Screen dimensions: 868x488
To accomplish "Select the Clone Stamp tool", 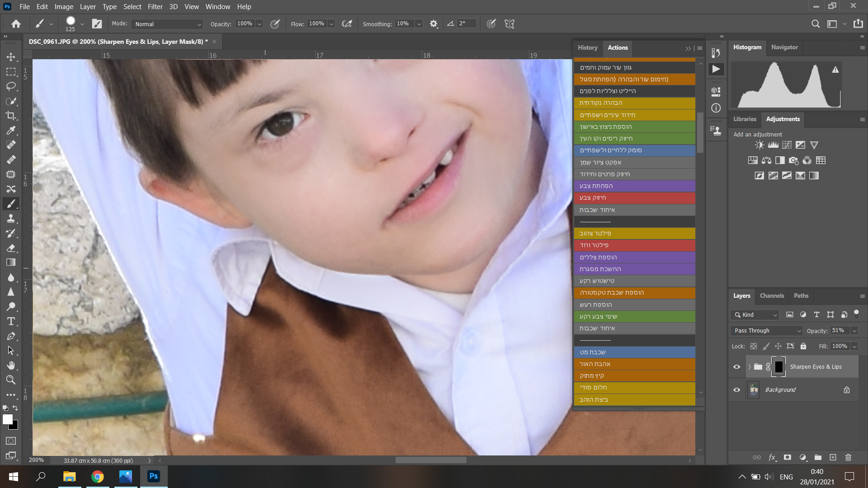I will pyautogui.click(x=11, y=219).
